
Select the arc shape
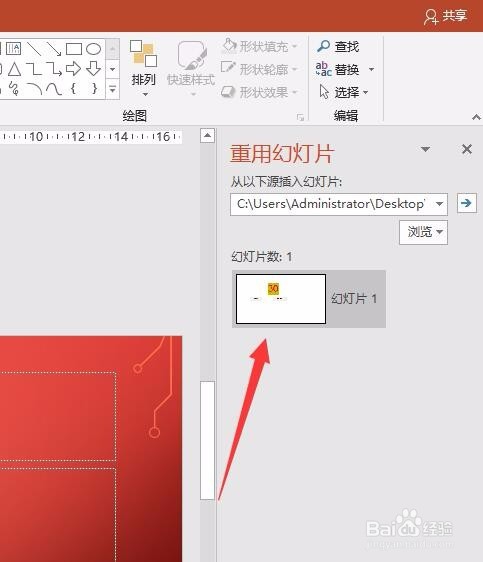pos(34,89)
